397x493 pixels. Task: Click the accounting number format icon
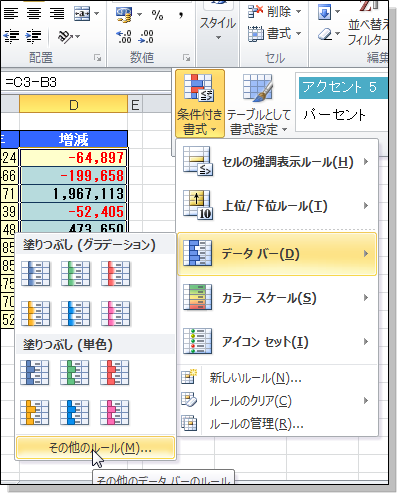[124, 15]
